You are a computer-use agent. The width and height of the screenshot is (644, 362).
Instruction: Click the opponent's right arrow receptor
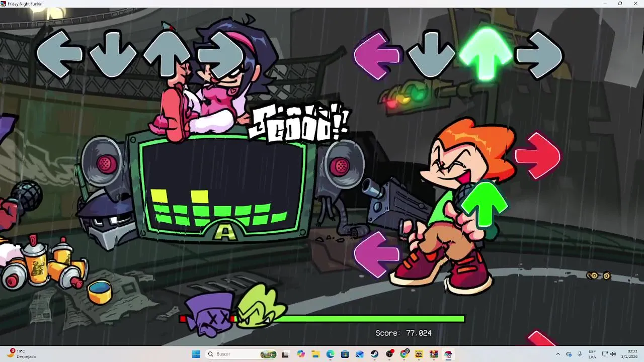220,54
